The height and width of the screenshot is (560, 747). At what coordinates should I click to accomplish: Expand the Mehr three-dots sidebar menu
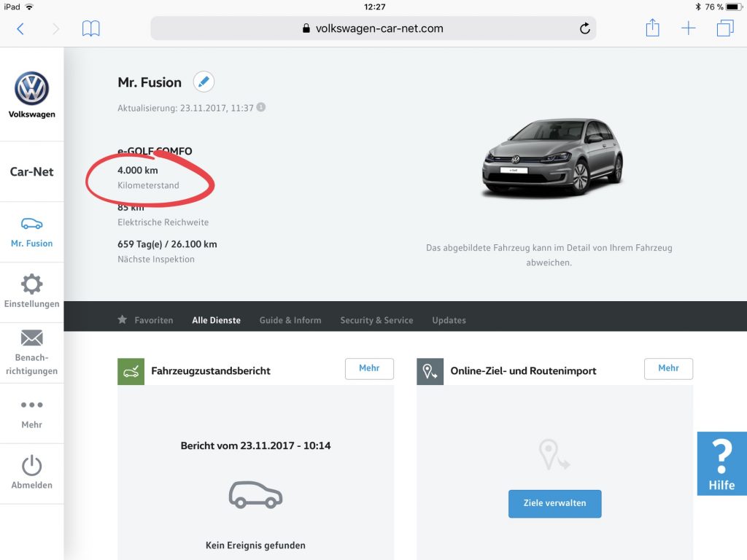coord(31,405)
